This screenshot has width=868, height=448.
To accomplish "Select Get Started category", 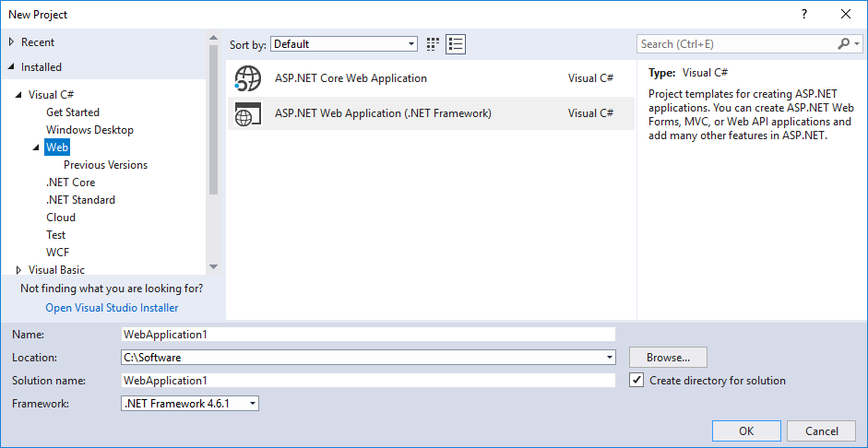I will coord(73,112).
